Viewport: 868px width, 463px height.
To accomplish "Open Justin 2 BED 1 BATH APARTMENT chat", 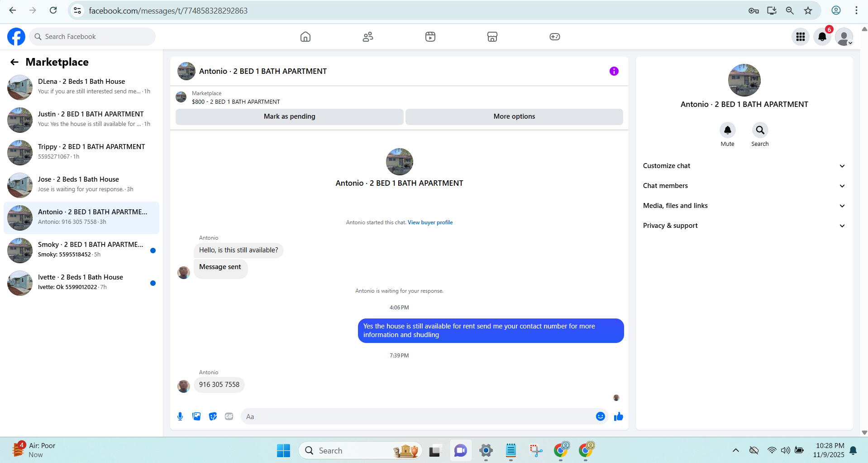I will (81, 120).
